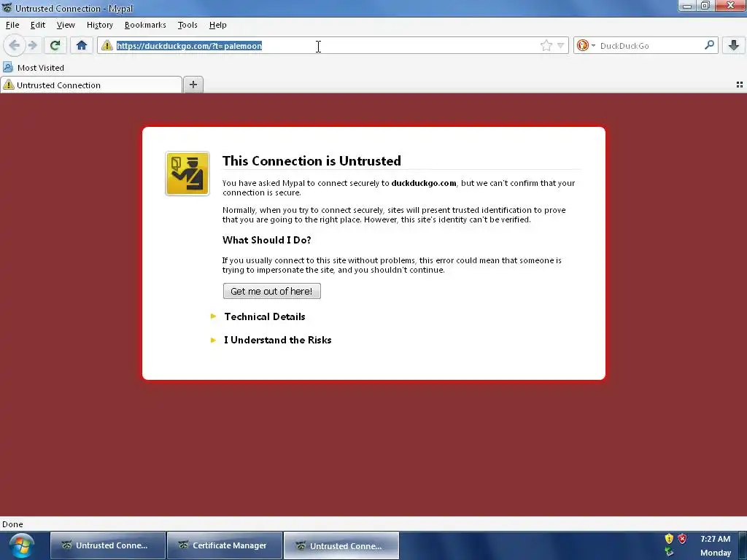Screen dimensions: 747x560
Task: Open the DuckDuckGo search engine selector
Action: click(x=586, y=46)
